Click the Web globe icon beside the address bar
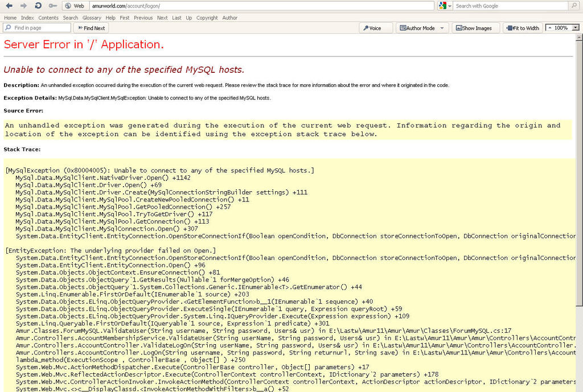The height and width of the screenshot is (392, 583). [68, 6]
